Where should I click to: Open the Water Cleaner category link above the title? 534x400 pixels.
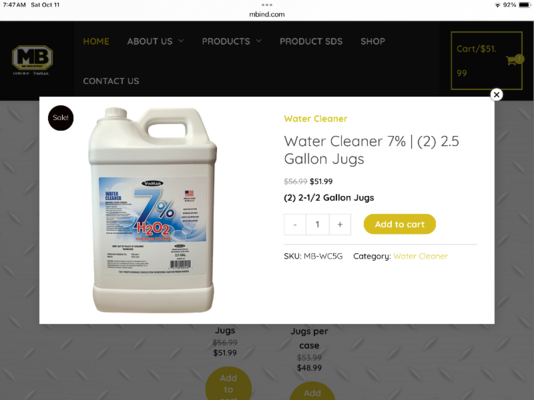(x=315, y=119)
